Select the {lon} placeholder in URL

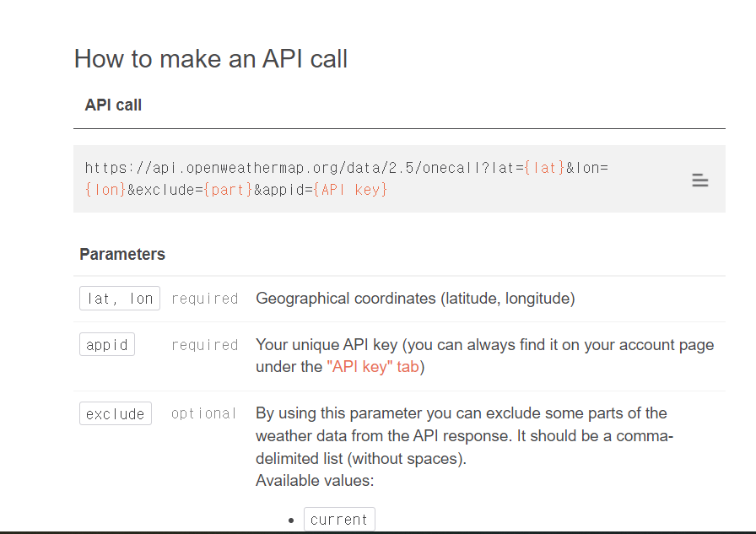click(x=105, y=190)
